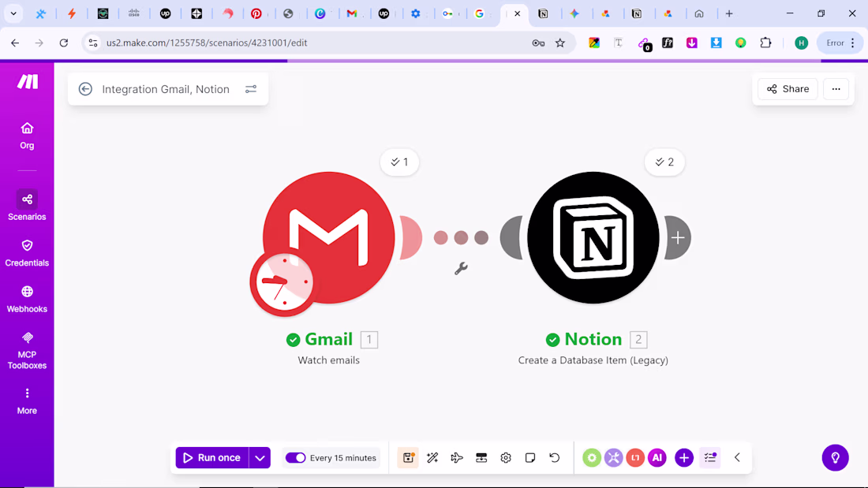Add another module after Notion

pos(678,238)
